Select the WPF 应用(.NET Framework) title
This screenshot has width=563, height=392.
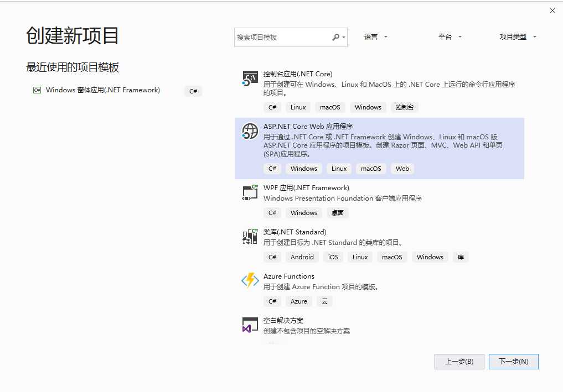point(306,187)
